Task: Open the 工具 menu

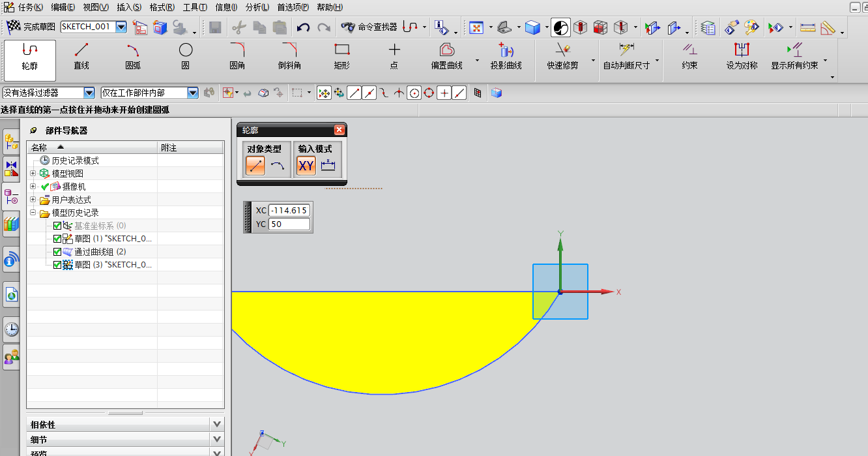Action: [x=195, y=7]
